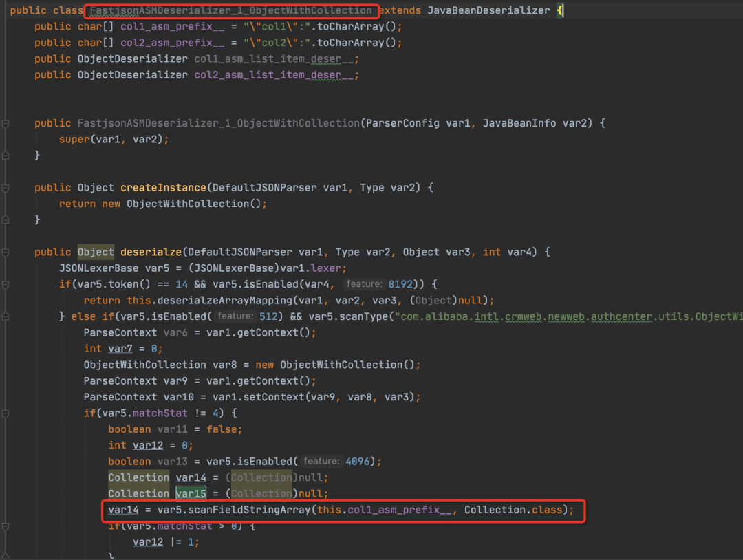Click the col2_asm_list_item_deser__ field
Image resolution: width=743 pixels, height=560 pixels.
click(x=274, y=75)
